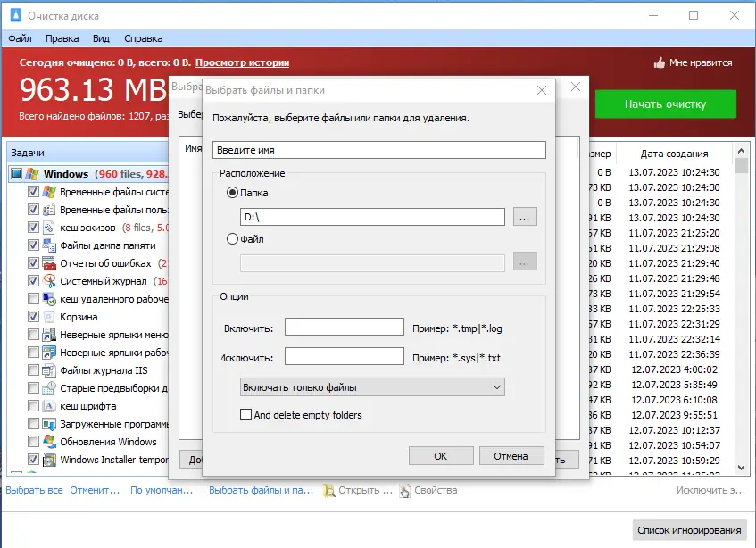Image resolution: width=756 pixels, height=548 pixels.
Task: Click Исключить э… at bottom right
Action: (710, 490)
